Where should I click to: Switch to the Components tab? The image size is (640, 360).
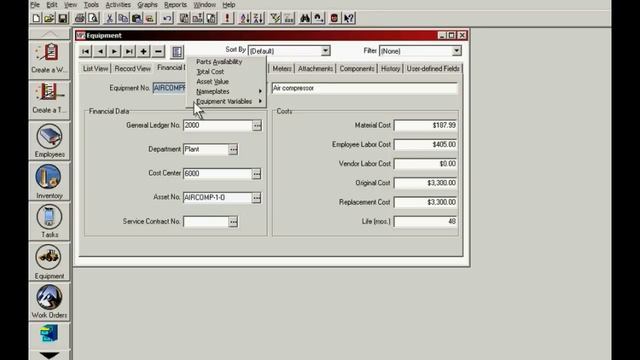tap(357, 69)
